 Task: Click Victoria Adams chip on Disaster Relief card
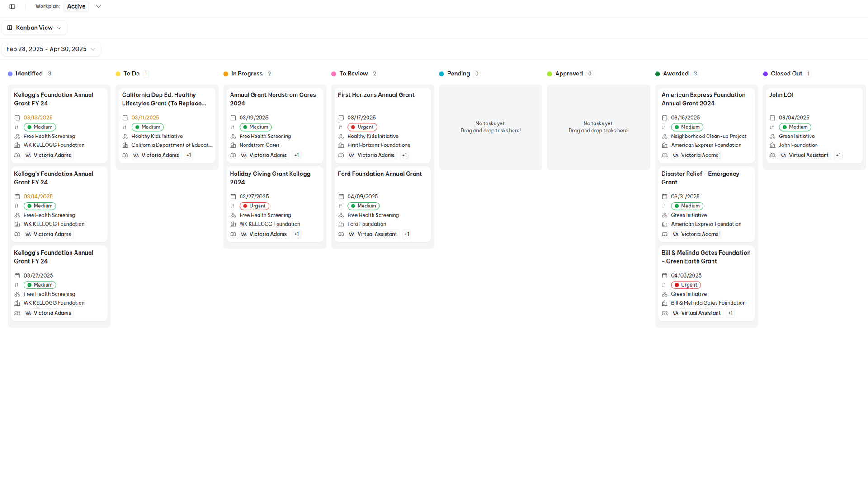[x=695, y=235]
